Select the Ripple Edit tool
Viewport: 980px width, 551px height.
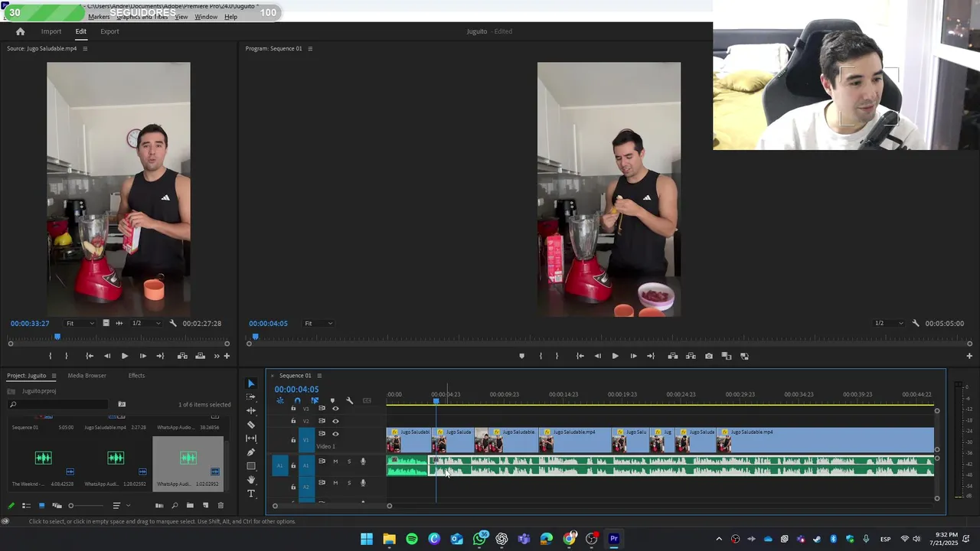point(251,411)
